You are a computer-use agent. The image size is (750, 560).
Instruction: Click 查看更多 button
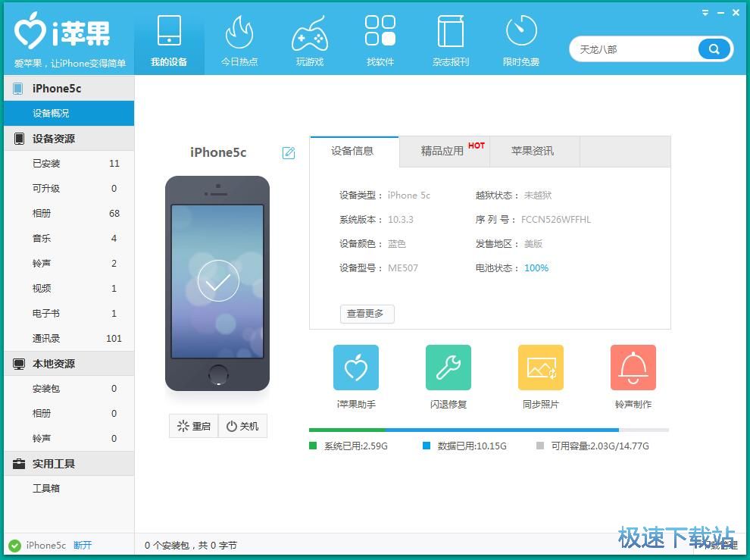click(367, 314)
